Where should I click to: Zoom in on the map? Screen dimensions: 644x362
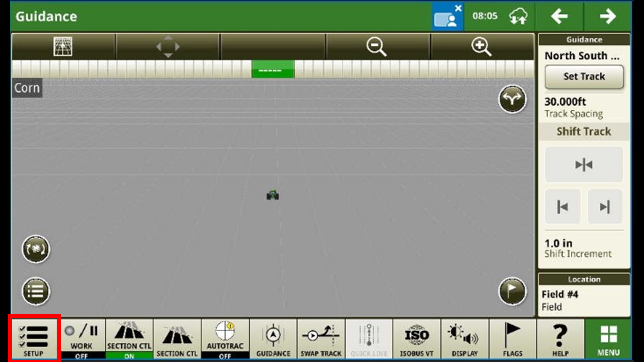click(481, 47)
